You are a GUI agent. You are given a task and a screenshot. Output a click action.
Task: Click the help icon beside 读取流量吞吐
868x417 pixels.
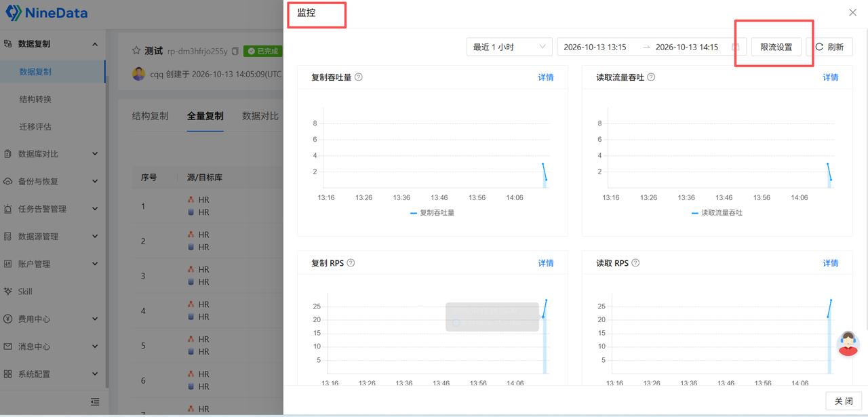click(x=651, y=77)
